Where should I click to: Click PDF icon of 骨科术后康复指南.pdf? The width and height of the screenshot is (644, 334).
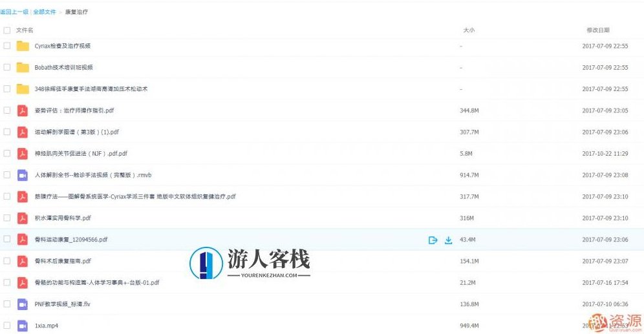coord(23,261)
